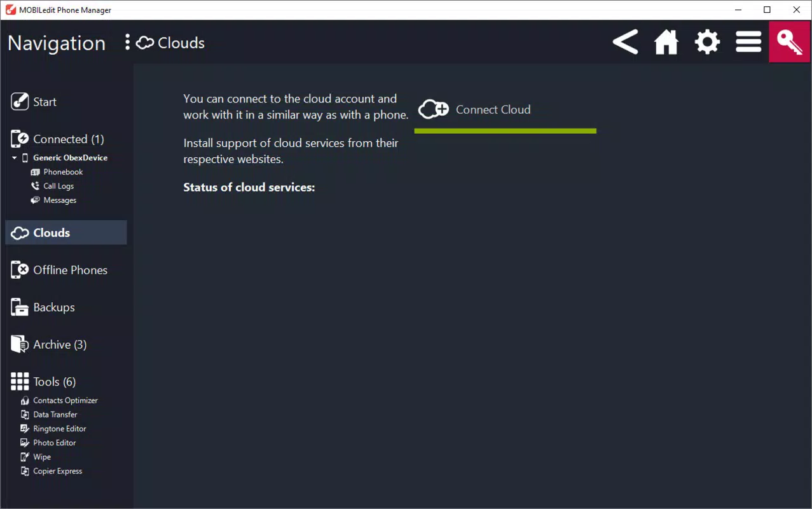
Task: Click the Photo Editor tool icon
Action: coord(25,443)
